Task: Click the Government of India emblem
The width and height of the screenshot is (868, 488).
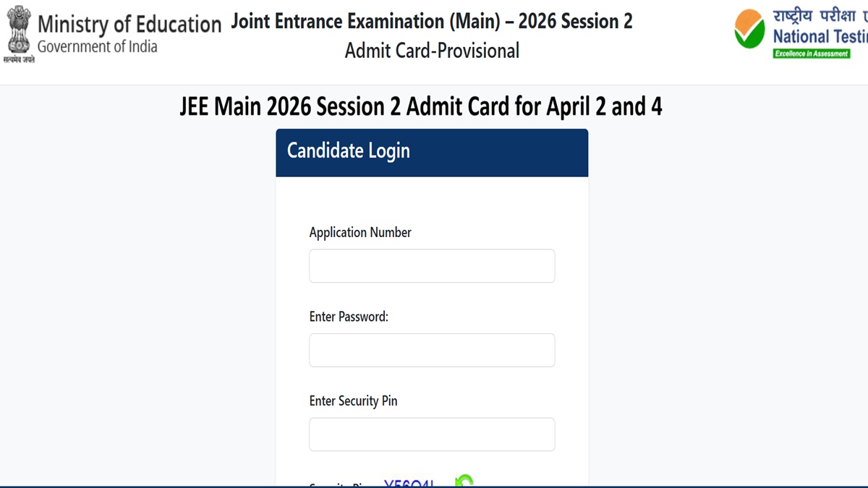Action: pos(19,29)
